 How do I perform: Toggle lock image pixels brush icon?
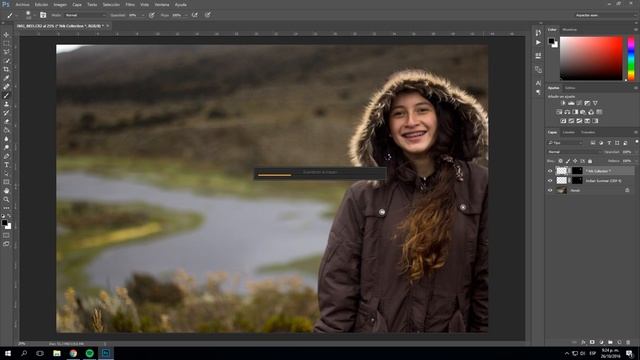[568, 161]
